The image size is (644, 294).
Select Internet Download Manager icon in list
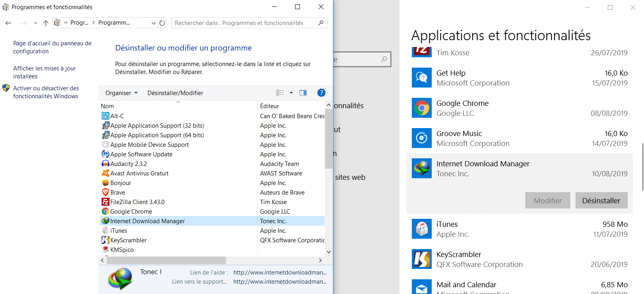[x=105, y=221]
